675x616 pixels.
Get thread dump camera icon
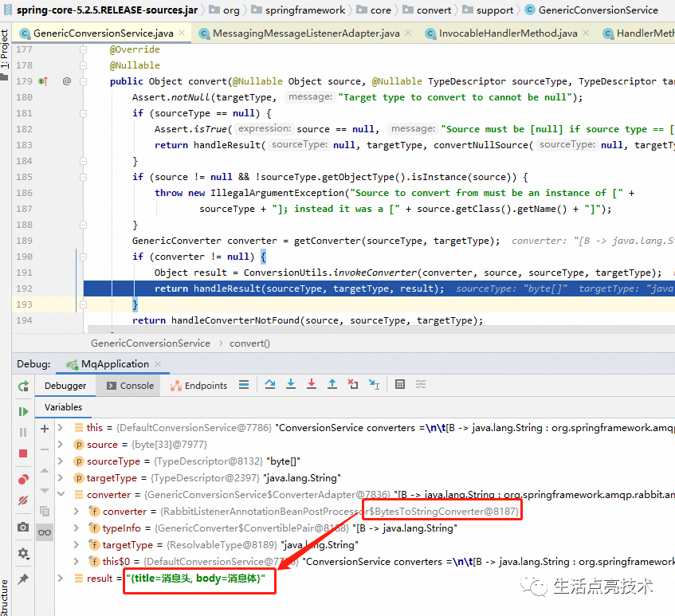(x=23, y=527)
